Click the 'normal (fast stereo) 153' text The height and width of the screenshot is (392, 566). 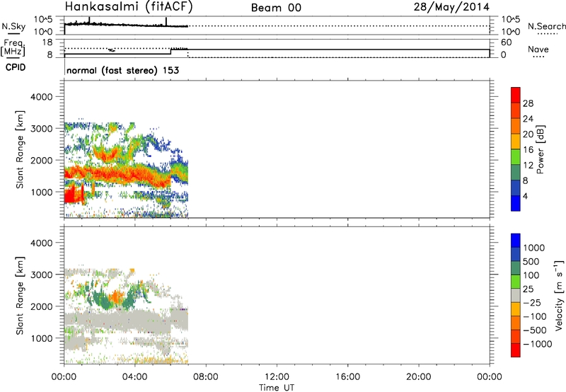[x=122, y=70]
